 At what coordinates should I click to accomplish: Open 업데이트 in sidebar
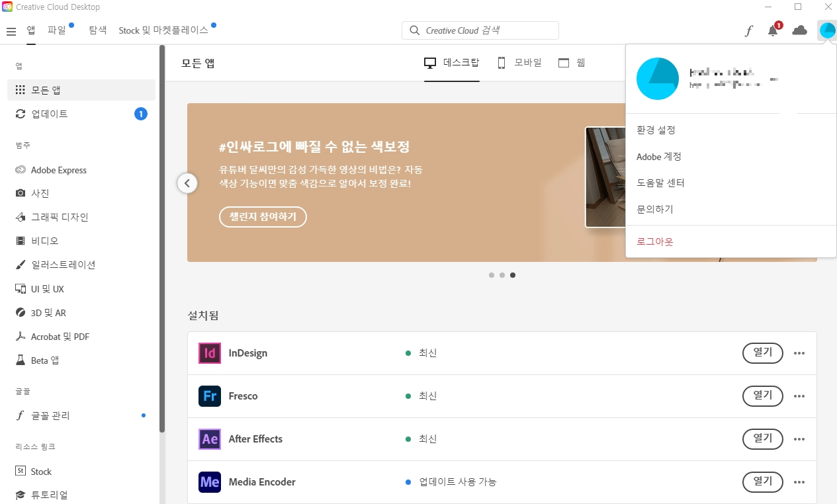coord(81,114)
